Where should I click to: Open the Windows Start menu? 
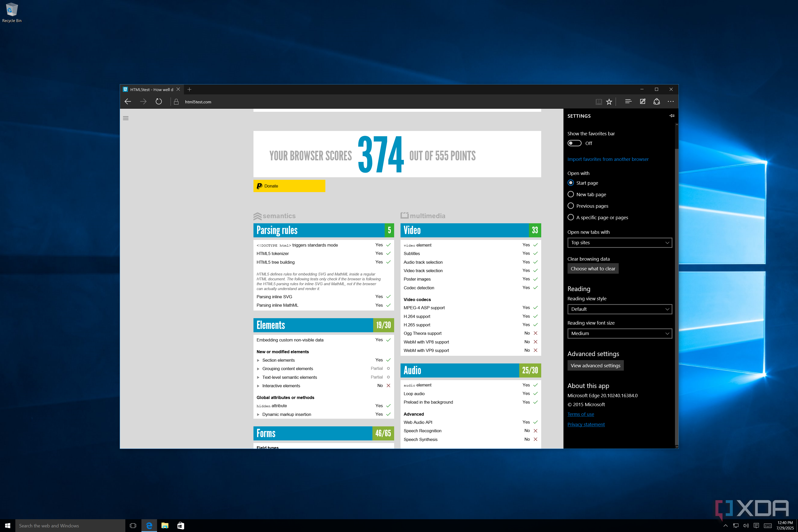(x=7, y=525)
